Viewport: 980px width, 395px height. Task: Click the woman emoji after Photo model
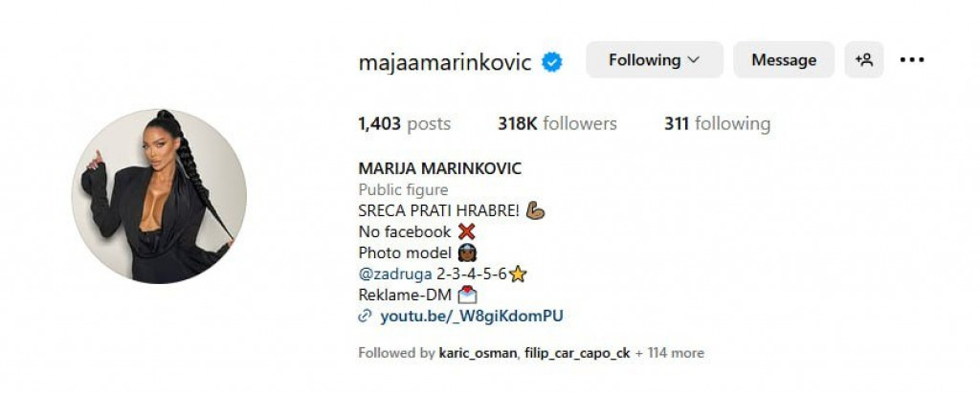coord(467,252)
